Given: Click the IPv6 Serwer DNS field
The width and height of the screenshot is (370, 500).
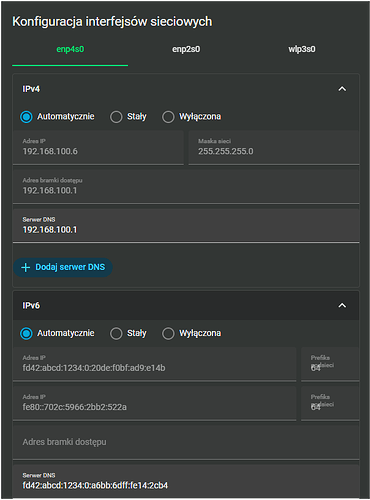Looking at the screenshot, I should pos(186,482).
